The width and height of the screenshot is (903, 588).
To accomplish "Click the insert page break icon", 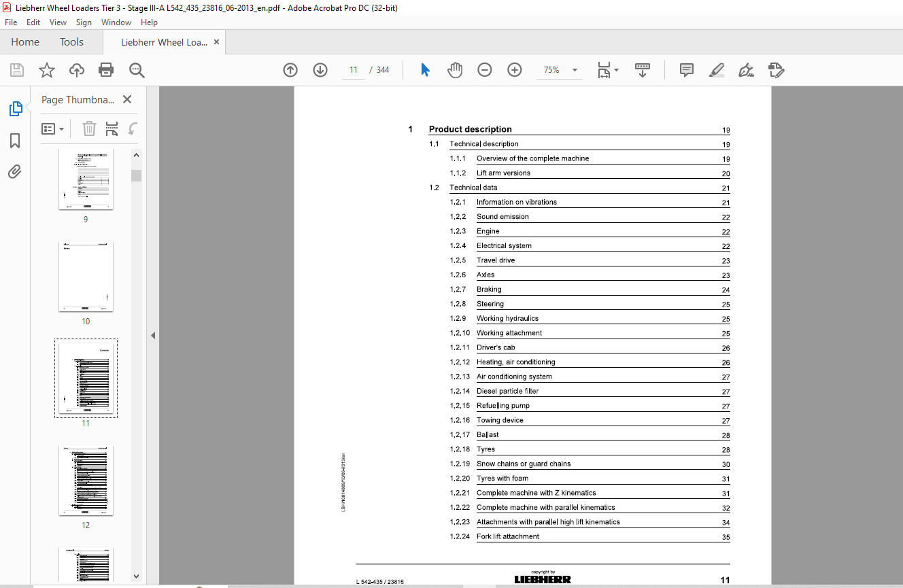I will click(112, 128).
